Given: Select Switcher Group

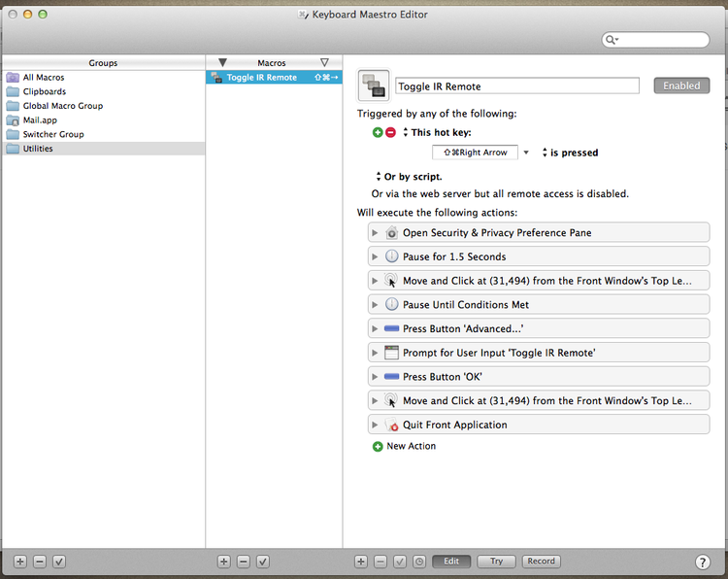Looking at the screenshot, I should click(104, 134).
